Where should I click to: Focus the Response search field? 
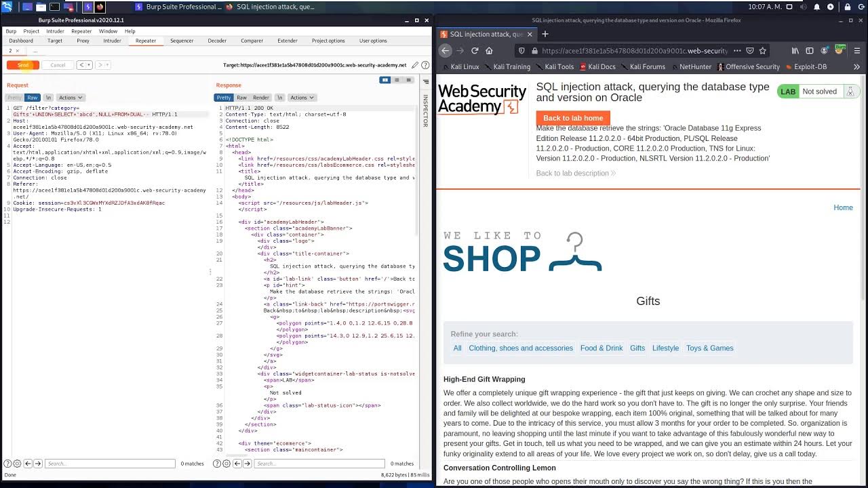319,464
